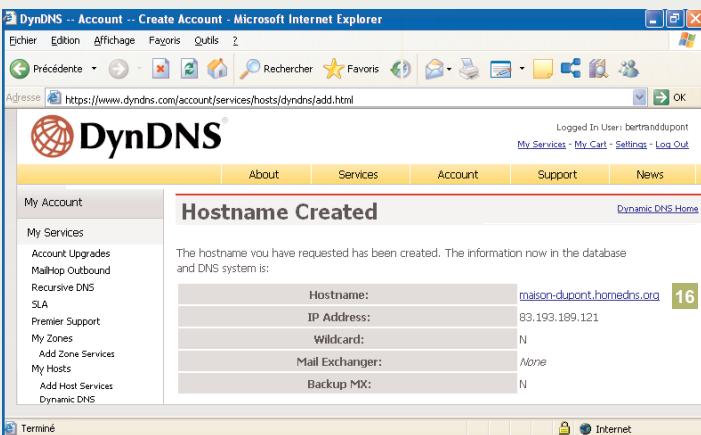This screenshot has height=435, width=701.
Task: Click the Hostname Created heading
Action: 279,212
